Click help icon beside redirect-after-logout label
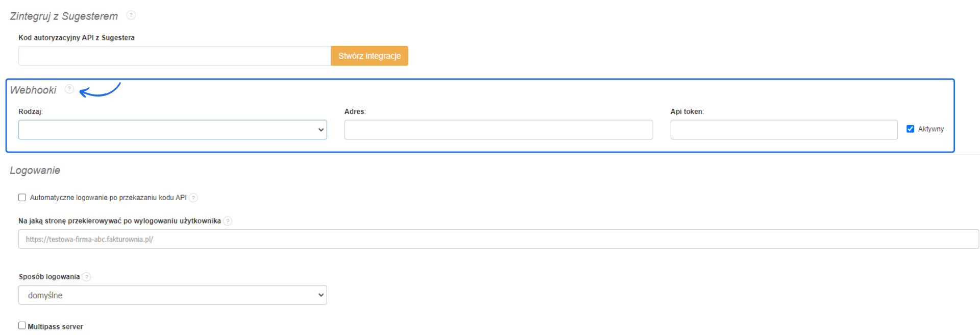The width and height of the screenshot is (980, 335). click(228, 221)
